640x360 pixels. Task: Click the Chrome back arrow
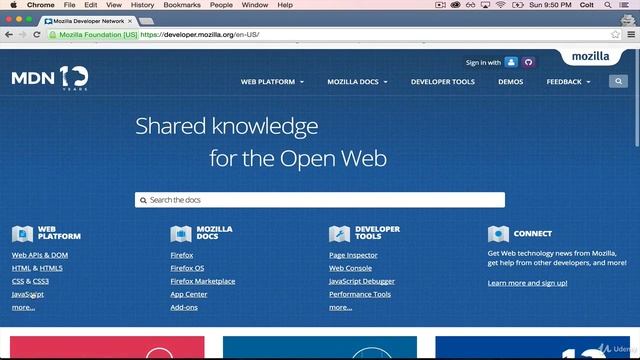coord(9,35)
